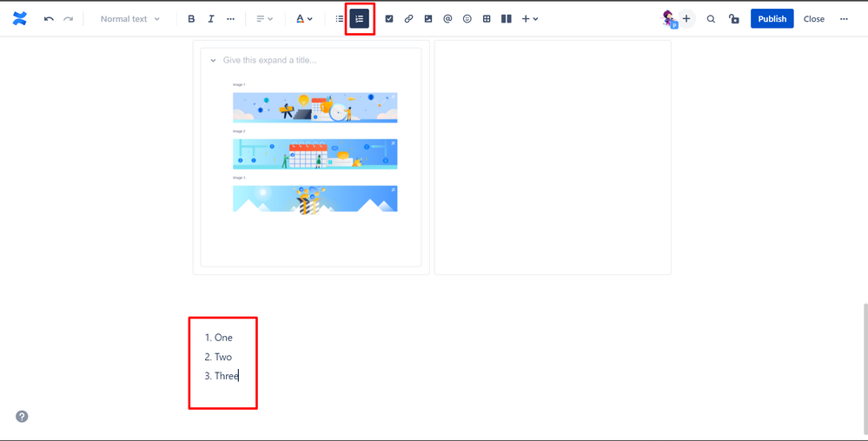Open the text color picker
The height and width of the screenshot is (441, 868).
(304, 19)
